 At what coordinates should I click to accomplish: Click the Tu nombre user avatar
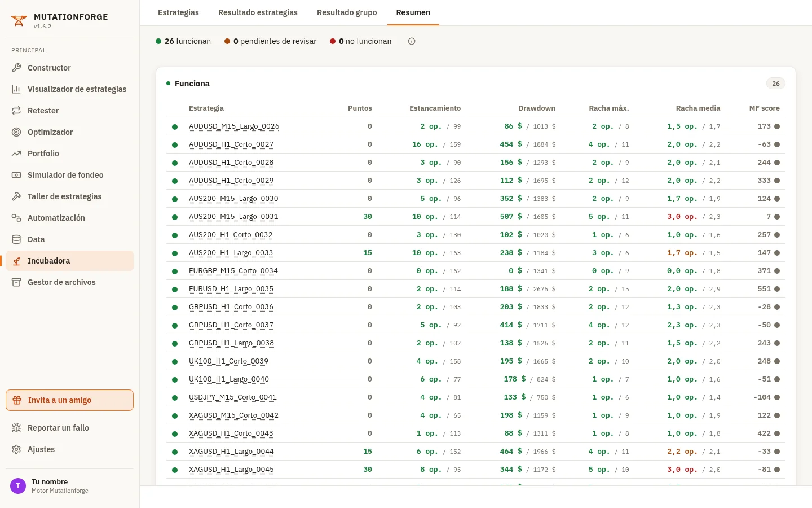click(x=18, y=486)
